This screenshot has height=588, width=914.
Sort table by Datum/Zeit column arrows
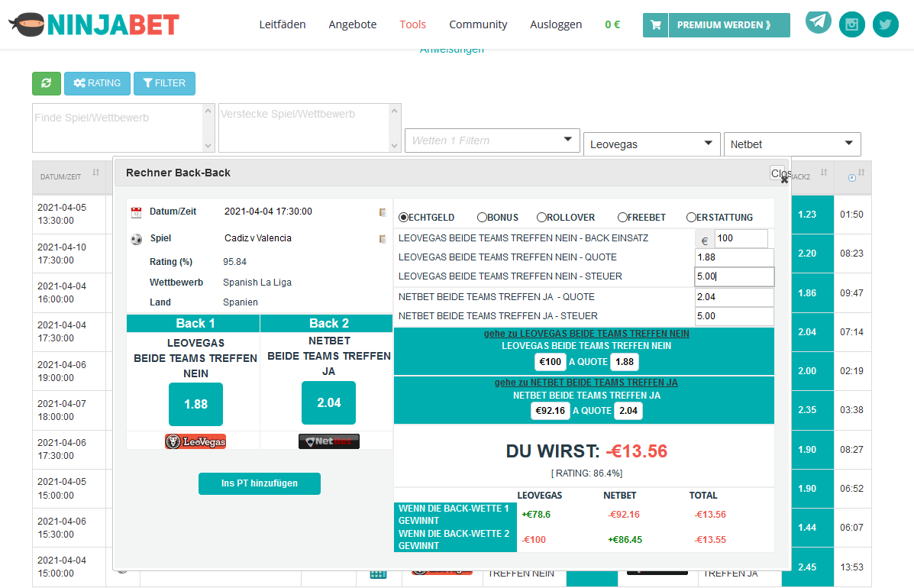pyautogui.click(x=95, y=173)
